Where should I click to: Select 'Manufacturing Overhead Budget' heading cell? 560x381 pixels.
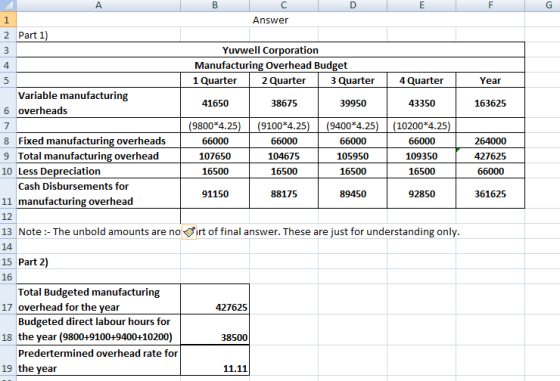(x=271, y=65)
